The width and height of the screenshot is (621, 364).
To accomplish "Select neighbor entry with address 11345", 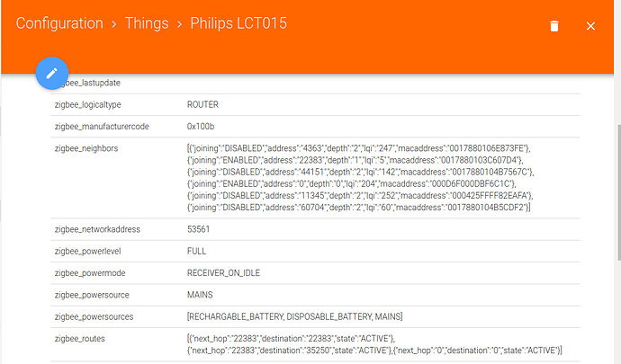I will [360, 195].
